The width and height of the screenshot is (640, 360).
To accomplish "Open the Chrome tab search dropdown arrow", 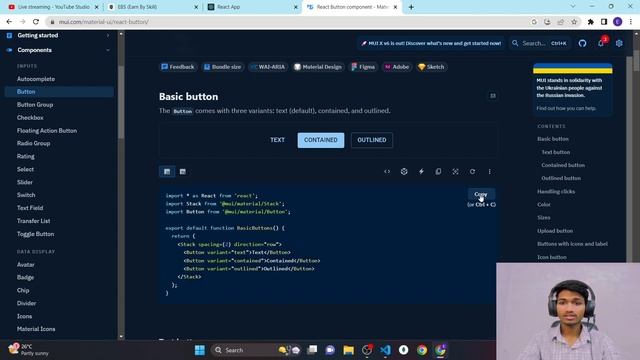I will click(573, 7).
